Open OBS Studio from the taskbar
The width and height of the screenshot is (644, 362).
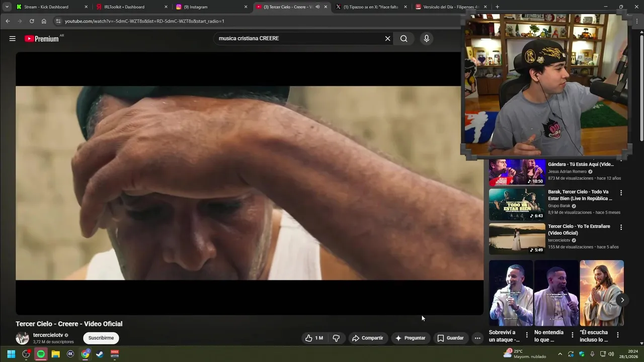[x=26, y=354]
